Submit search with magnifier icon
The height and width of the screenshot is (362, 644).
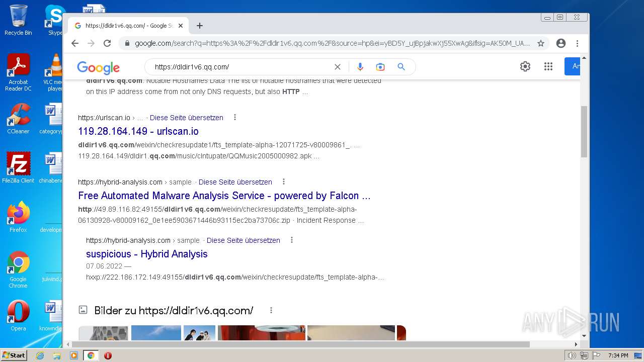click(x=401, y=67)
